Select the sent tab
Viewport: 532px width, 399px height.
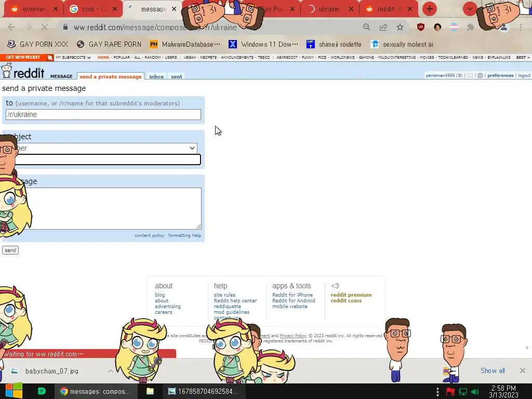[177, 77]
